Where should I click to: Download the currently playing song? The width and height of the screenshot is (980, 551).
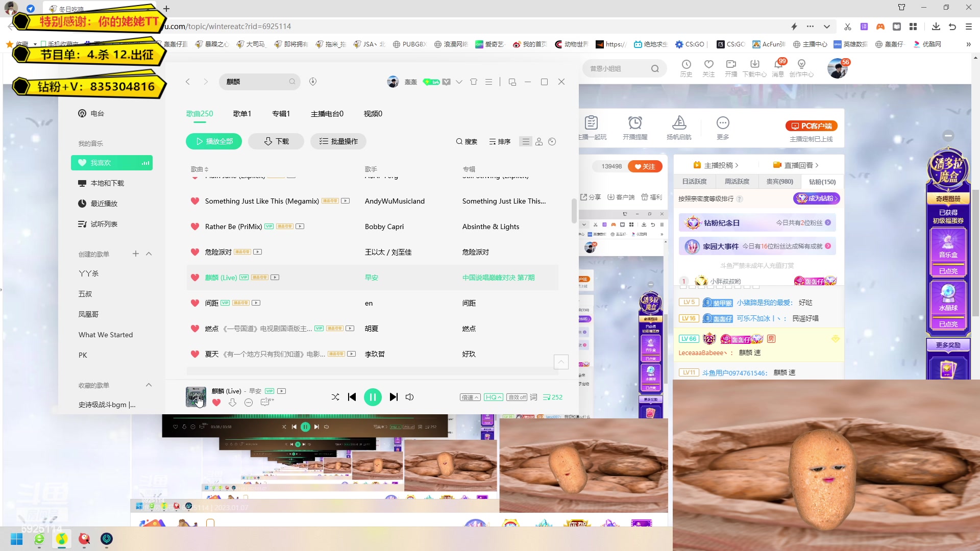(x=232, y=403)
